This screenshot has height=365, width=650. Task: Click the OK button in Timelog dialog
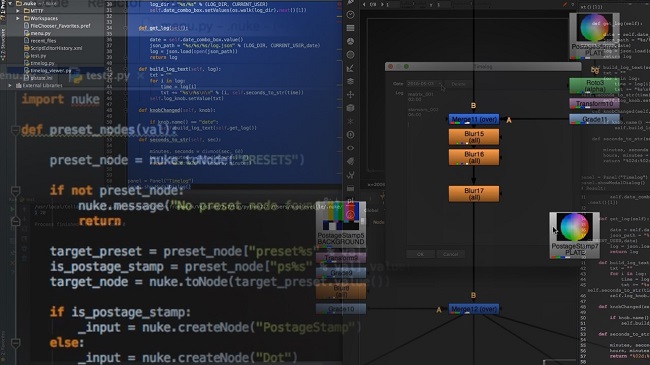[420, 254]
